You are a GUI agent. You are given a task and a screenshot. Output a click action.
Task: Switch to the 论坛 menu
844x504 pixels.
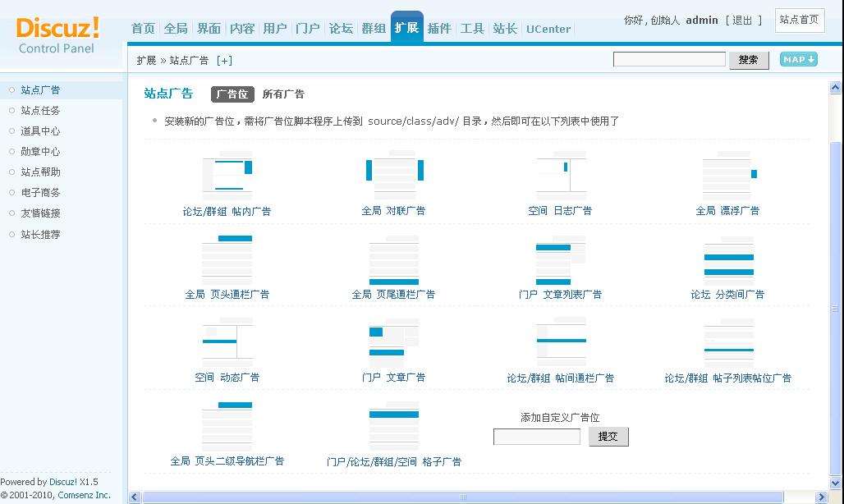(x=341, y=29)
